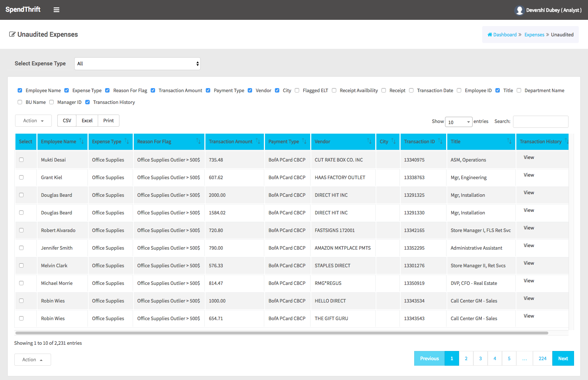The image size is (588, 380).
Task: Sort by Transaction Amount column arrows
Action: 258,141
